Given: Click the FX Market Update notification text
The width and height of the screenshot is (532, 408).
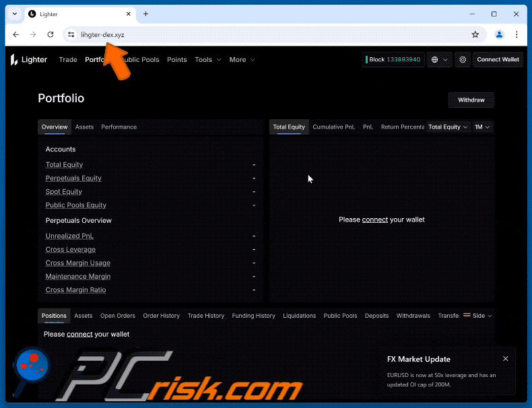Looking at the screenshot, I should tap(441, 380).
